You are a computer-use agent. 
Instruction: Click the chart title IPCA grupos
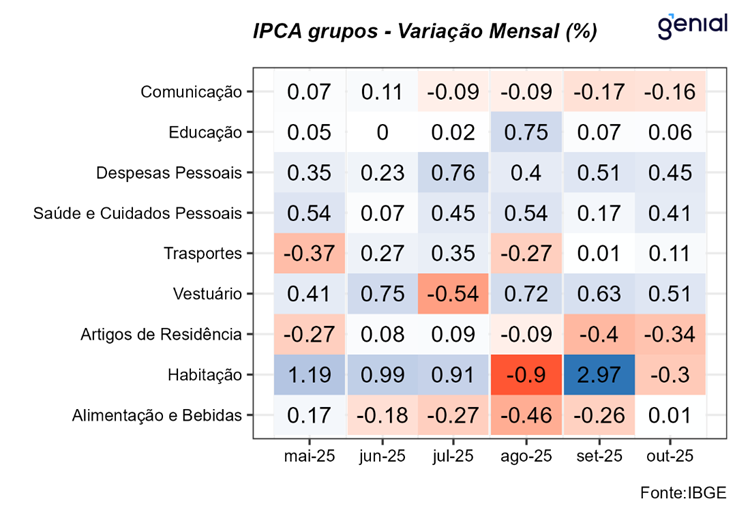click(x=425, y=32)
